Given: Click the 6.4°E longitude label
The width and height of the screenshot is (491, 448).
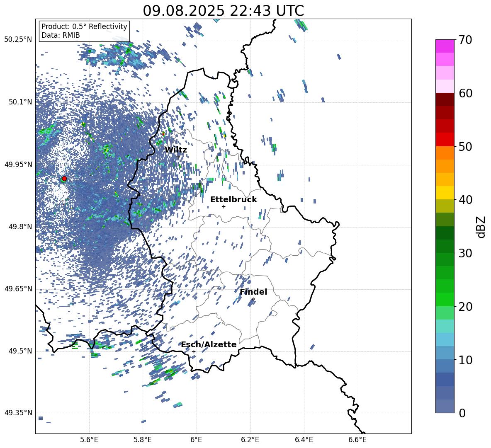Looking at the screenshot, I should pyautogui.click(x=304, y=440).
